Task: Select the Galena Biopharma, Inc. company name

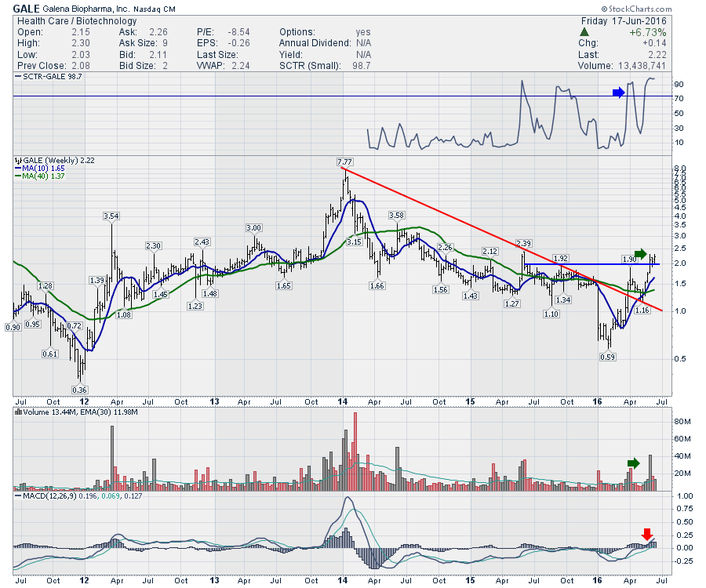Action: coord(85,9)
